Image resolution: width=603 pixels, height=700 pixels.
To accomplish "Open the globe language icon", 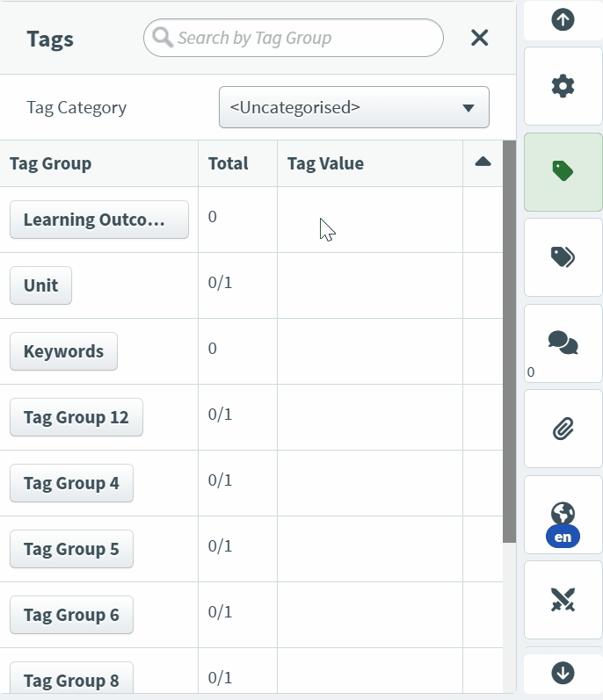I will pyautogui.click(x=563, y=515).
